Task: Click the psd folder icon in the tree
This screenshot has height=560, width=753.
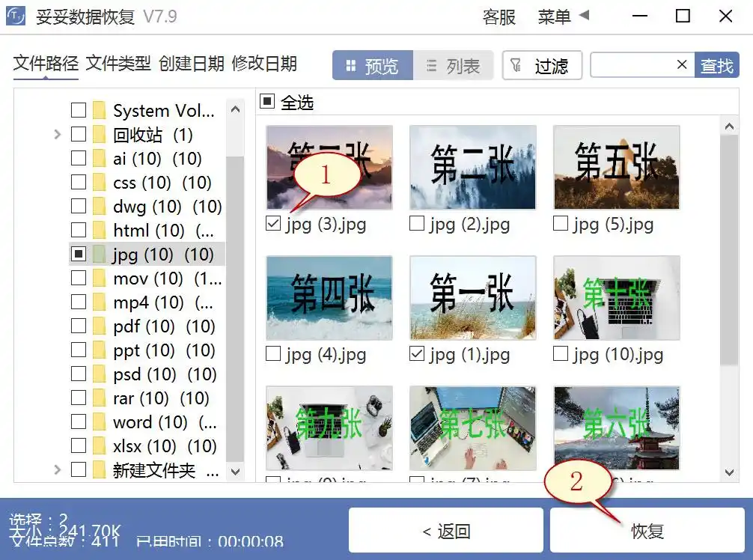Action: click(98, 374)
